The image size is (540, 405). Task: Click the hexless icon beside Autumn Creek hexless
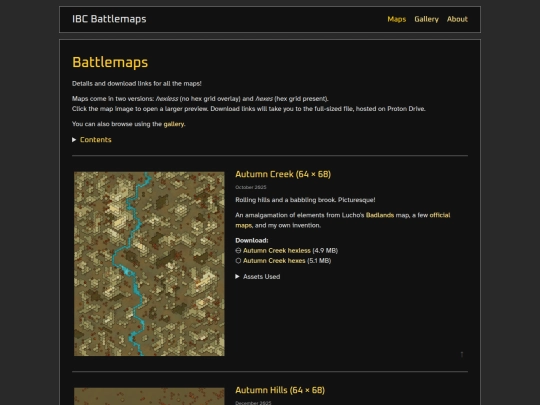[238, 251]
